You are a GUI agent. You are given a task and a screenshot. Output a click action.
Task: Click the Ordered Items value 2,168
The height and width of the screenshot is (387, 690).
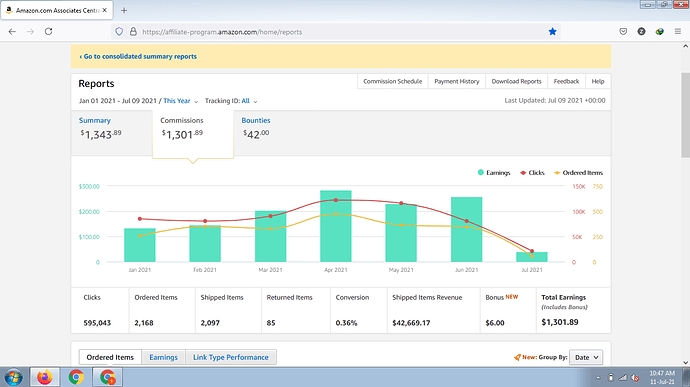pos(144,323)
